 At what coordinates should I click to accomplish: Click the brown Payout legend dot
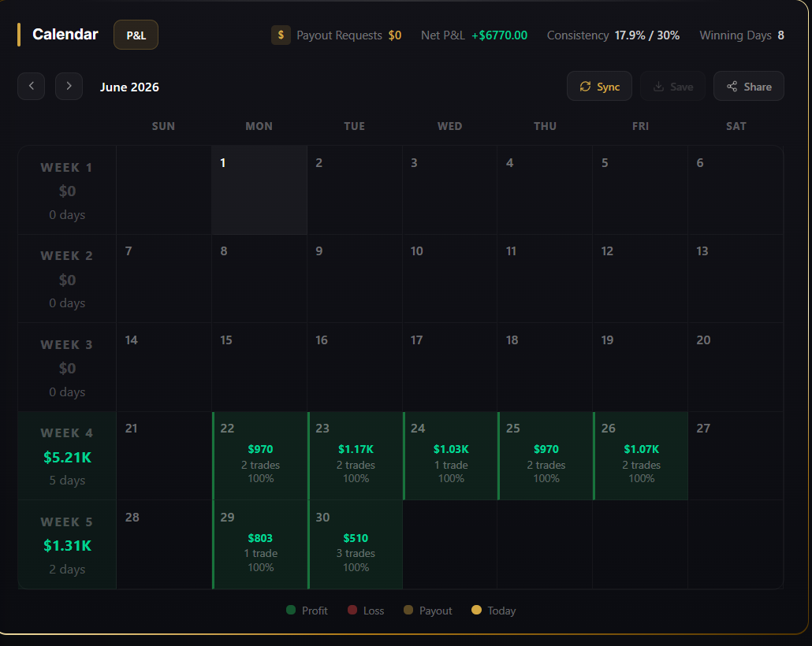click(x=408, y=610)
